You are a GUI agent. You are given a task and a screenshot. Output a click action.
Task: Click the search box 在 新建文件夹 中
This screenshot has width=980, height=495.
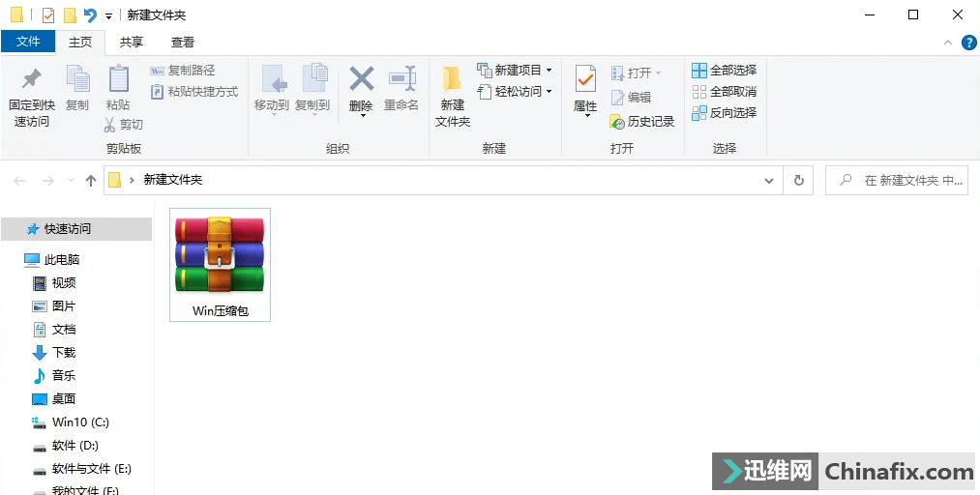coord(897,181)
